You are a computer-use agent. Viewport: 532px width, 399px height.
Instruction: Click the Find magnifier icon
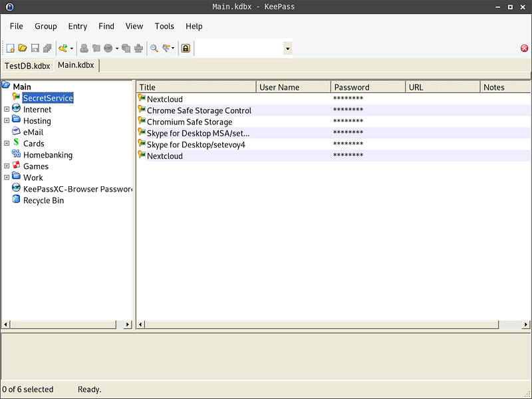tap(154, 49)
